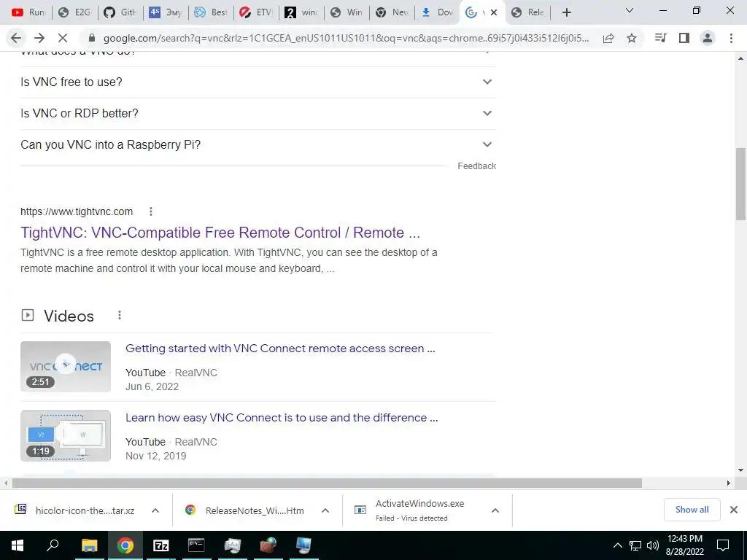This screenshot has height=560, width=747.
Task: Open volume control tray icon
Action: pyautogui.click(x=653, y=545)
